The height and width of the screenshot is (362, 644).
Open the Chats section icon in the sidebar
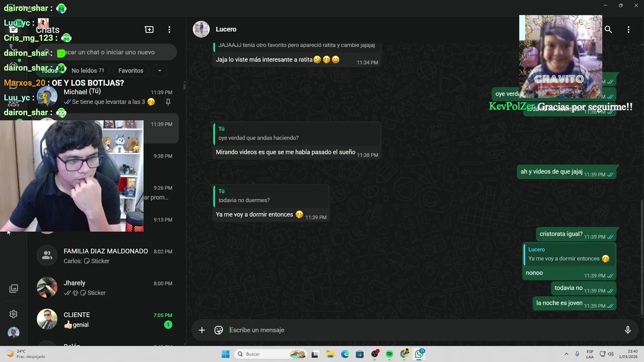click(14, 30)
